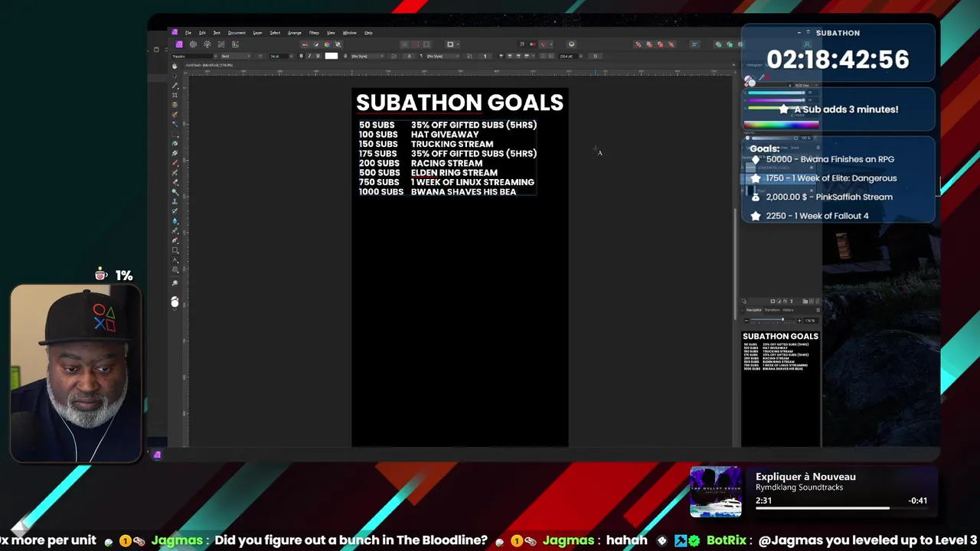The width and height of the screenshot is (980, 551).
Task: Switch to the Develop Persona
Action: pos(207,44)
